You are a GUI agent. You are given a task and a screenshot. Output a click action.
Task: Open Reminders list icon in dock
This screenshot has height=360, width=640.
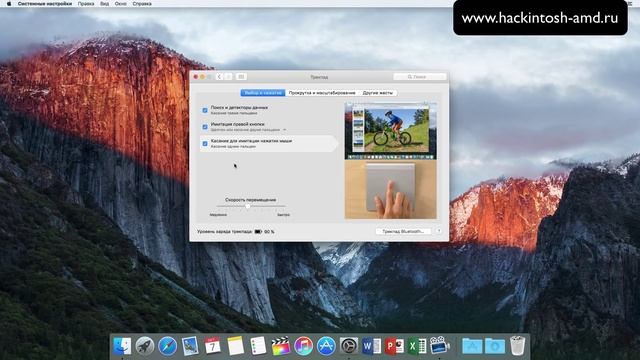258,346
